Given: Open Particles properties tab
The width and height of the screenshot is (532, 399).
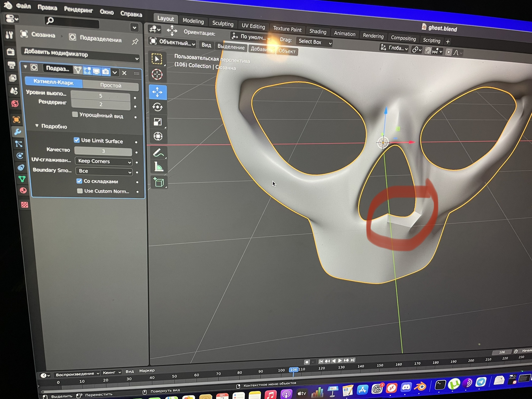Looking at the screenshot, I should (19, 144).
